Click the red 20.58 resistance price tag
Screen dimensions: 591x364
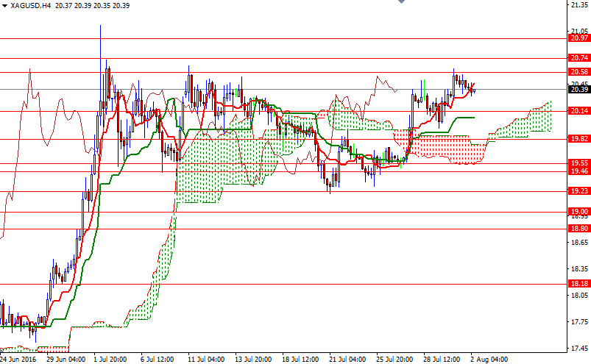point(578,72)
